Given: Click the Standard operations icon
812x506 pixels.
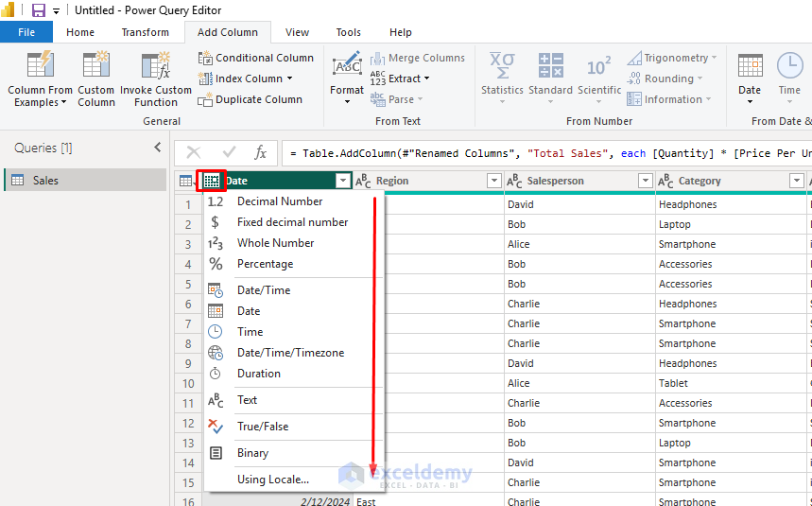Looking at the screenshot, I should (x=550, y=66).
